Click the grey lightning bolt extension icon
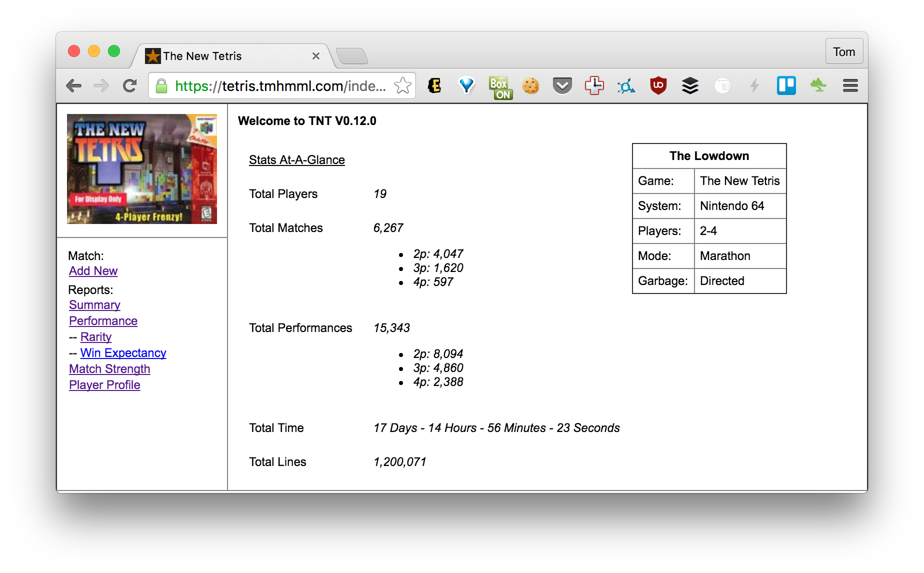 click(754, 86)
